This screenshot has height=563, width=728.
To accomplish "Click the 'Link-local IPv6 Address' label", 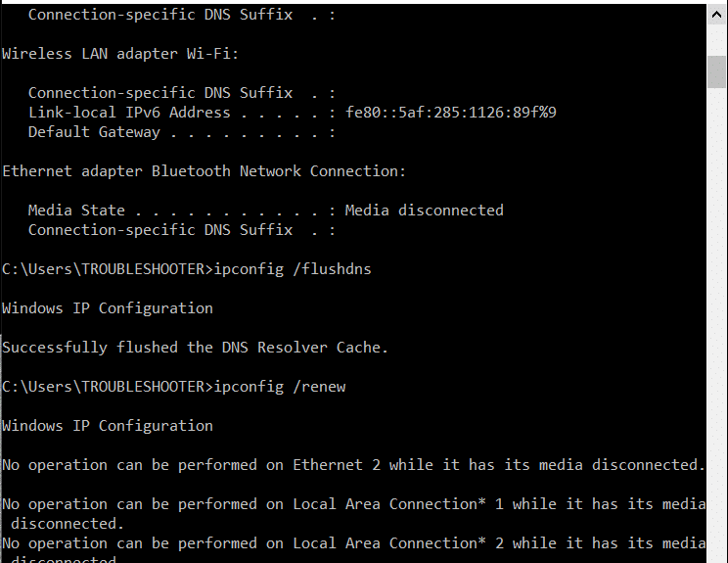I will (129, 113).
